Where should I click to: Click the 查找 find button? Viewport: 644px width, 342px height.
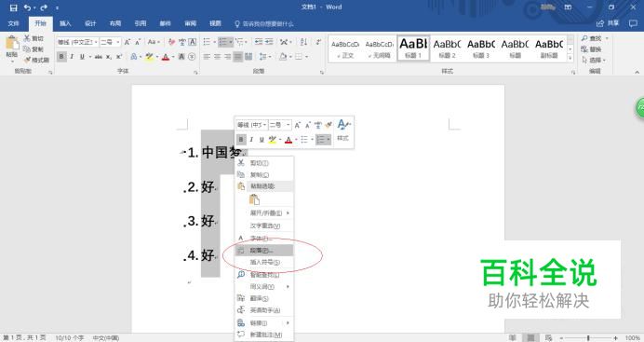coord(592,38)
